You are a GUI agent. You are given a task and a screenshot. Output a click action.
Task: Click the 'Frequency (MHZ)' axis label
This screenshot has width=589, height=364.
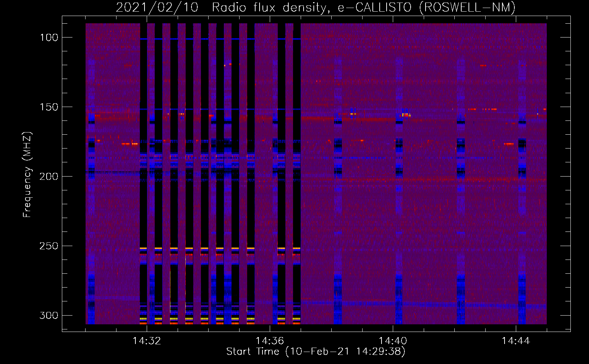click(27, 175)
